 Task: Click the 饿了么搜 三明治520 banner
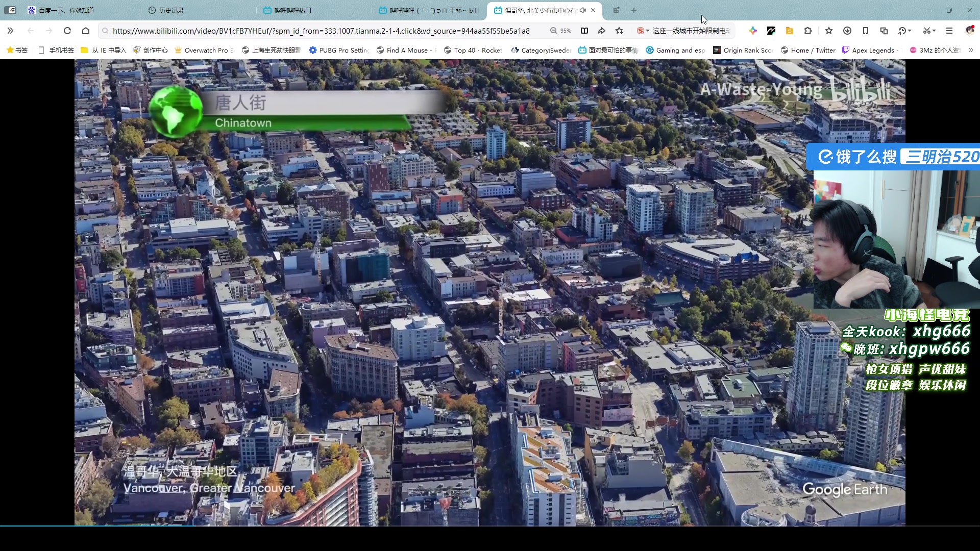coord(893,157)
